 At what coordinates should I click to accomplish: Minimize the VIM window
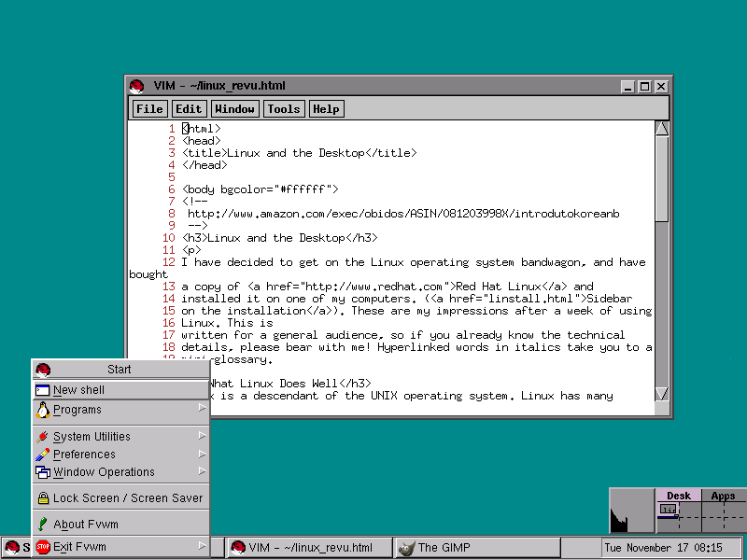627,87
